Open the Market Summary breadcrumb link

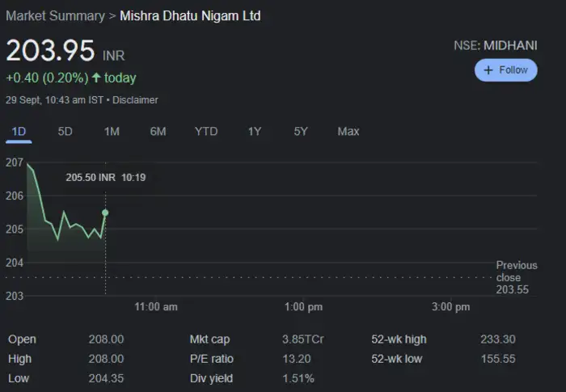pos(55,16)
